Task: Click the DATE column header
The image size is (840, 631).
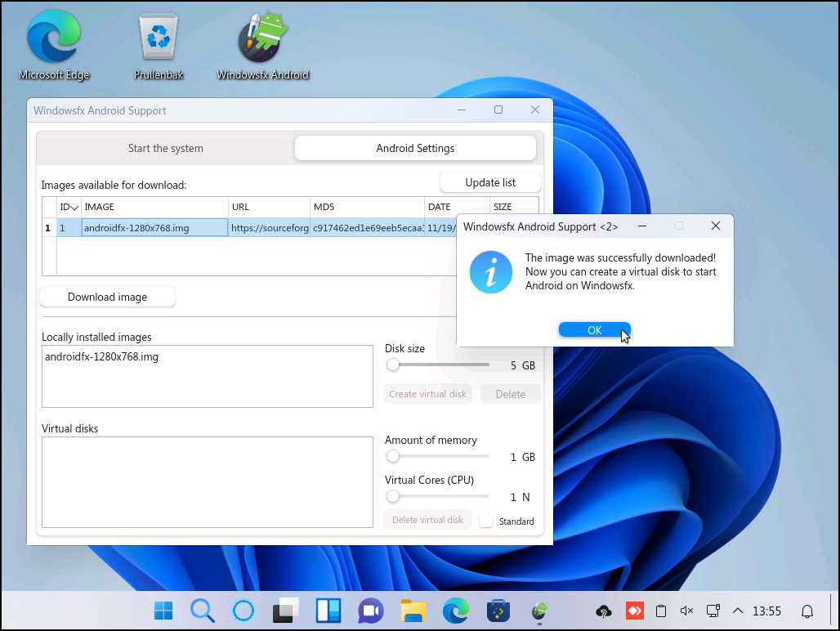Action: point(457,207)
